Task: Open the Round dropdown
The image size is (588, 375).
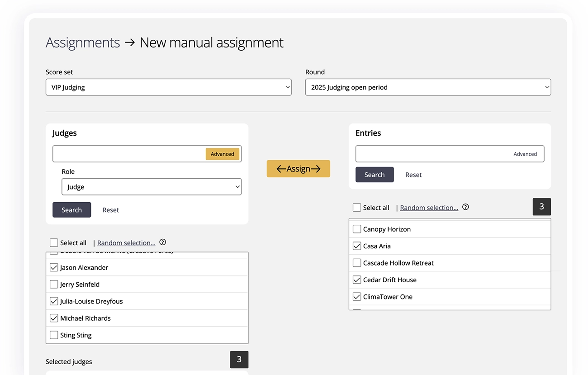Action: tap(428, 87)
